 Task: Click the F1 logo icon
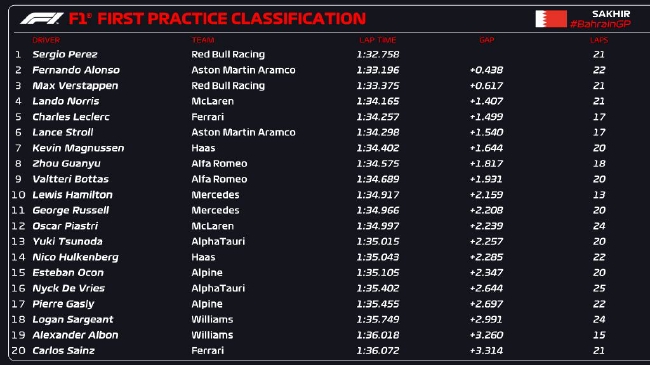41,18
